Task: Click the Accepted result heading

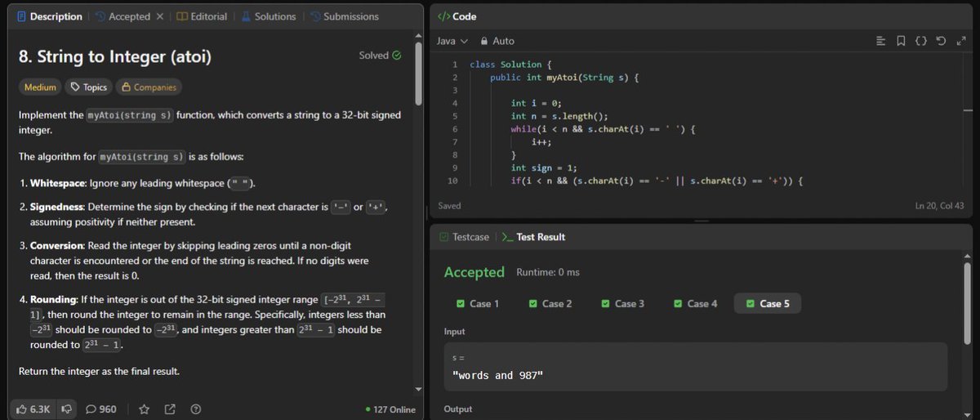Action: point(474,272)
